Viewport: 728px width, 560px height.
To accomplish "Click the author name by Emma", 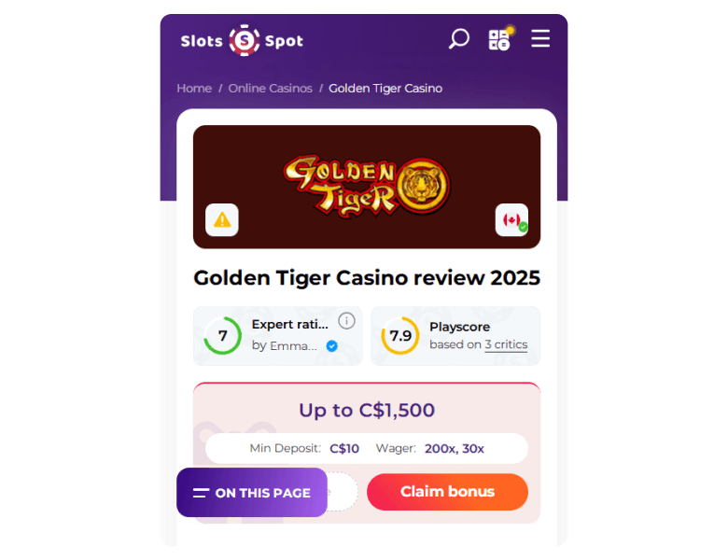I will [285, 346].
